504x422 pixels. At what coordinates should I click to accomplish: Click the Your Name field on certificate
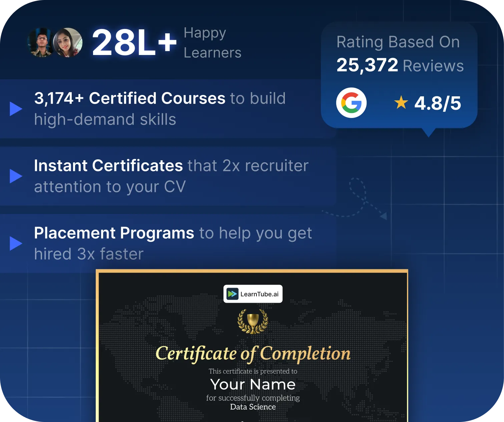[x=253, y=384]
